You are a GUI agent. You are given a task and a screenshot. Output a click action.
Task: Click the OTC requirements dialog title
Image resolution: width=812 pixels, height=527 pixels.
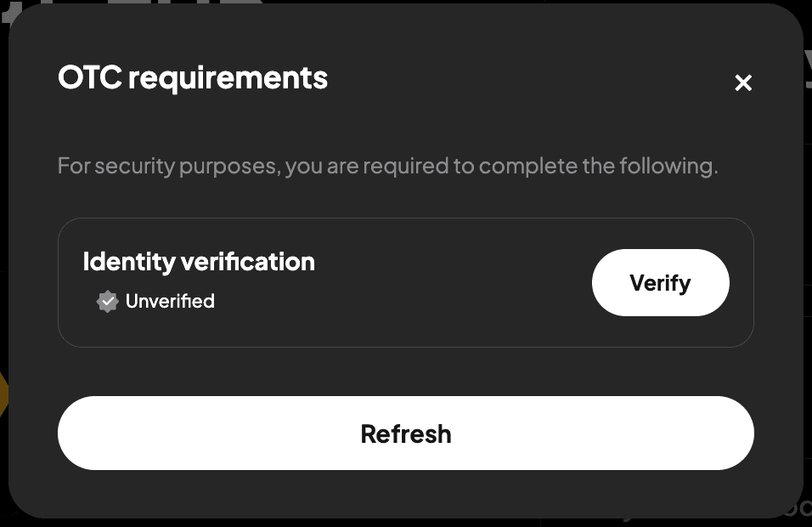[193, 78]
